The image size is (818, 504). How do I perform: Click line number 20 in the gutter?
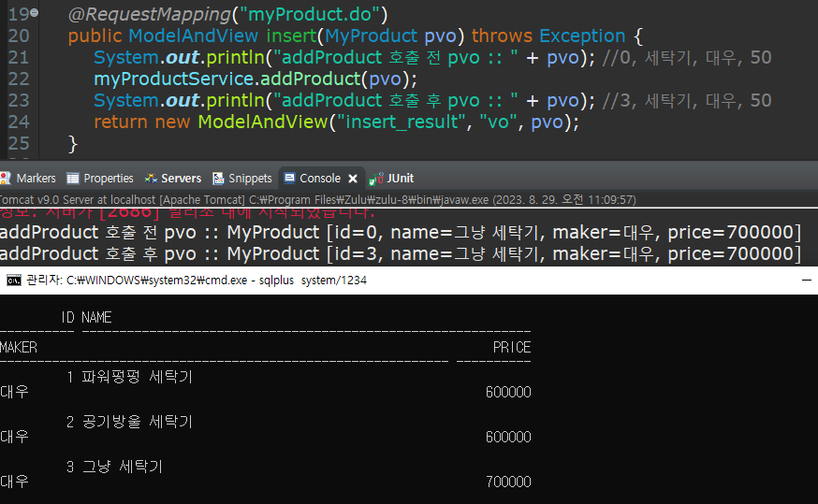click(x=19, y=36)
